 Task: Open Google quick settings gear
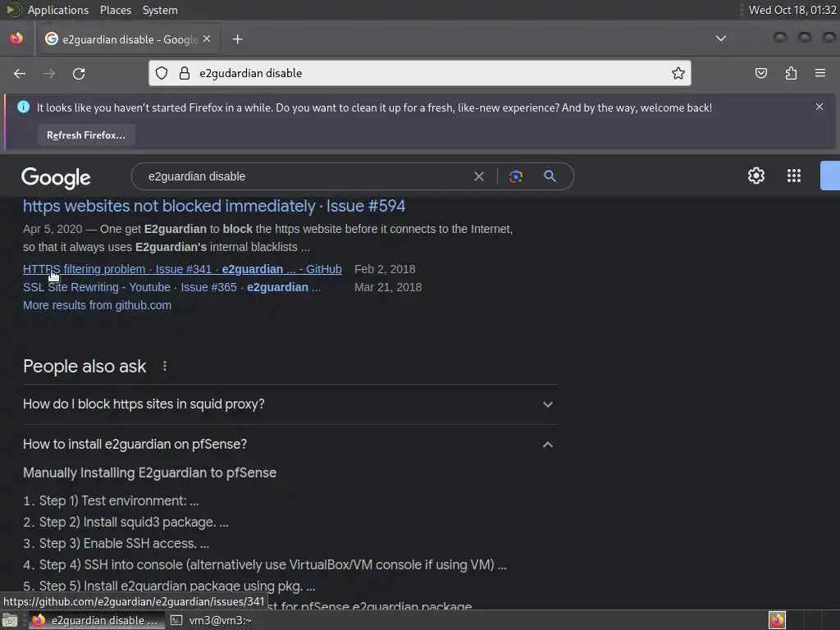click(756, 176)
